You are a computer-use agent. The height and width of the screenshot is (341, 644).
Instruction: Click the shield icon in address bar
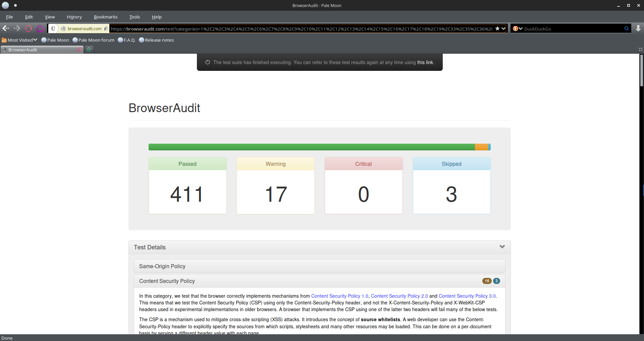[53, 29]
